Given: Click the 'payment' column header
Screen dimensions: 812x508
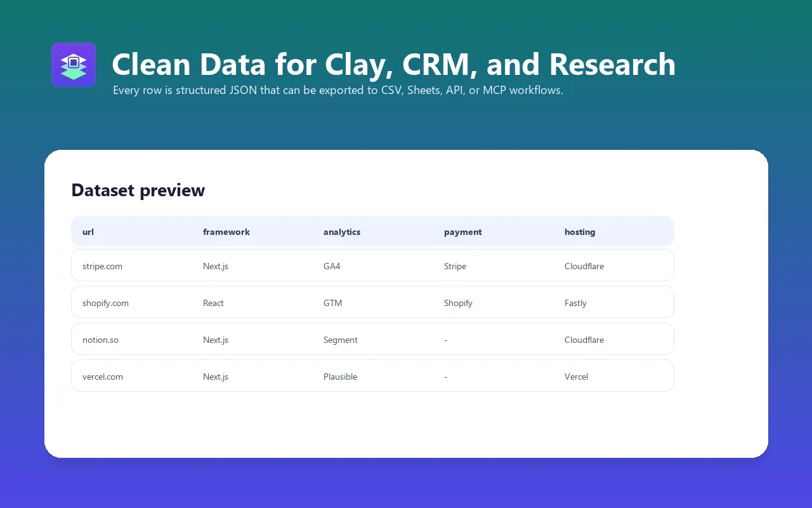Looking at the screenshot, I should [463, 232].
